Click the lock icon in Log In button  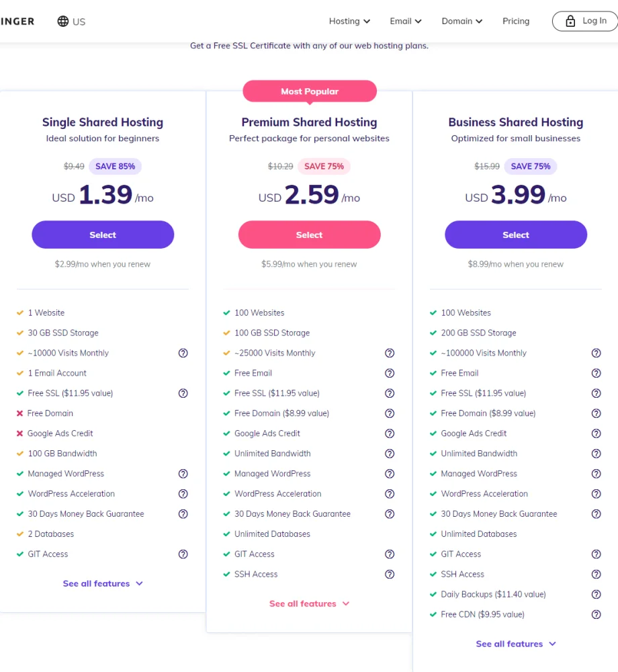pyautogui.click(x=570, y=22)
